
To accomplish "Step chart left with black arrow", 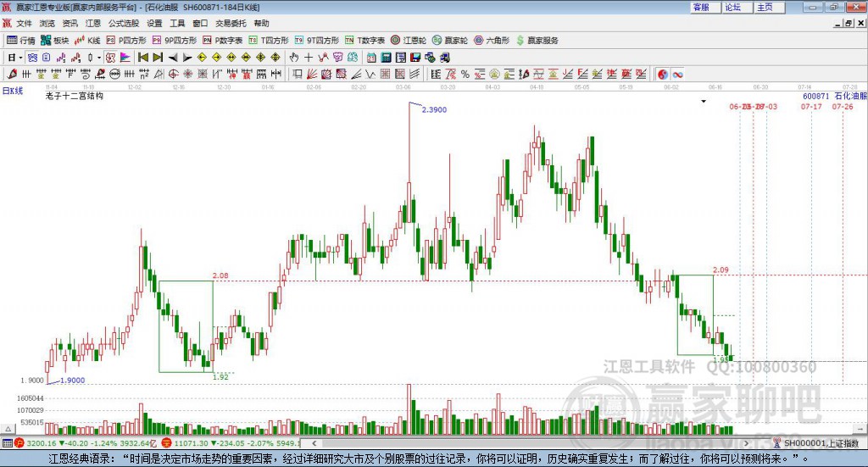I will coord(172,58).
